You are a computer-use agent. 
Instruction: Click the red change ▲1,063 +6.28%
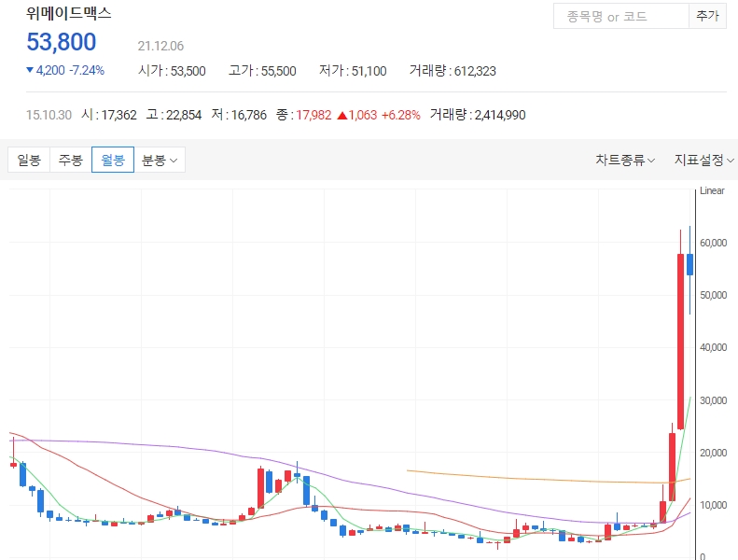click(x=379, y=115)
